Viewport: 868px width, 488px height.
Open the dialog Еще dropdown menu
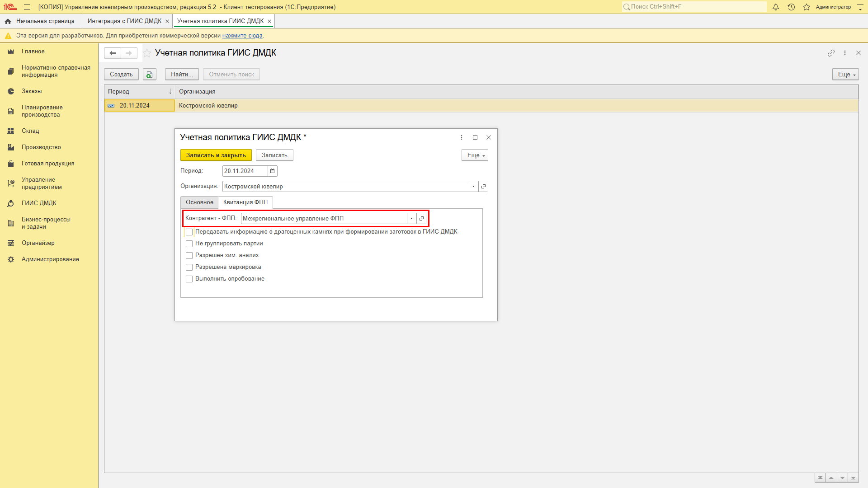pyautogui.click(x=475, y=155)
